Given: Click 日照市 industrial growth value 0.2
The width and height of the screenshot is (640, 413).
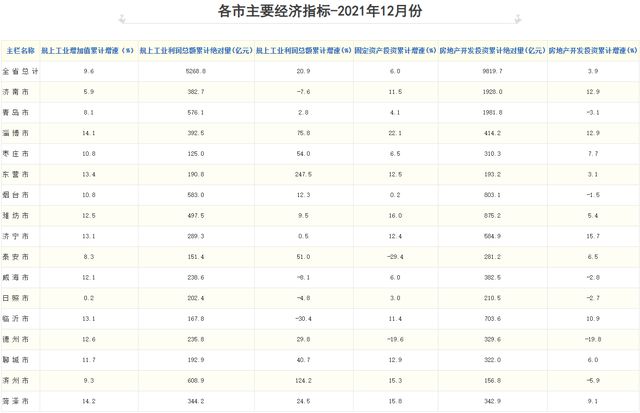Looking at the screenshot, I should coord(89,298).
